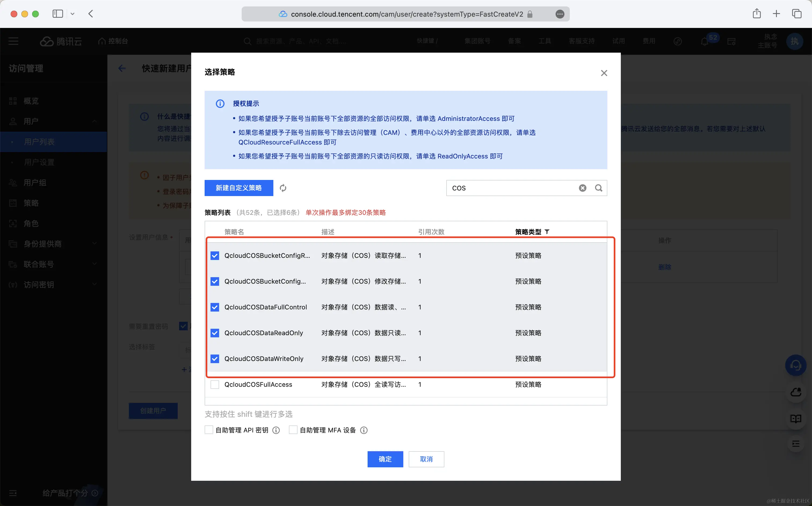Viewport: 812px width, 506px height.
Task: Click the list floating icon at right edge
Action: click(796, 444)
